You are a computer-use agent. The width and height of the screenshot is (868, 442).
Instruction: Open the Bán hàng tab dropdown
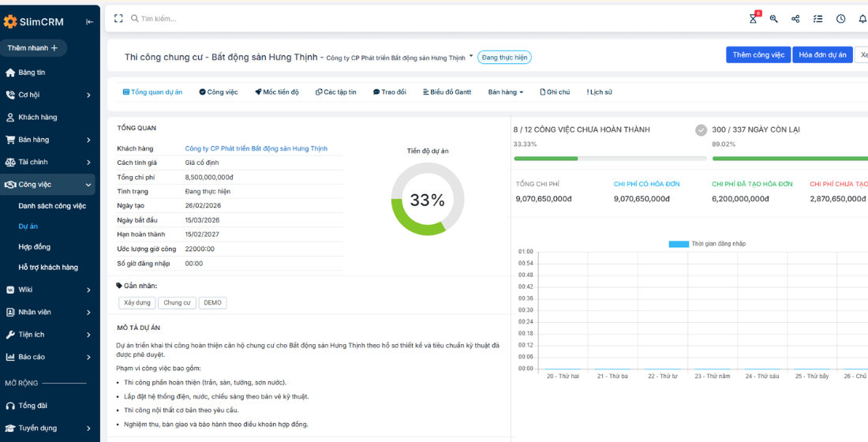pyautogui.click(x=505, y=92)
